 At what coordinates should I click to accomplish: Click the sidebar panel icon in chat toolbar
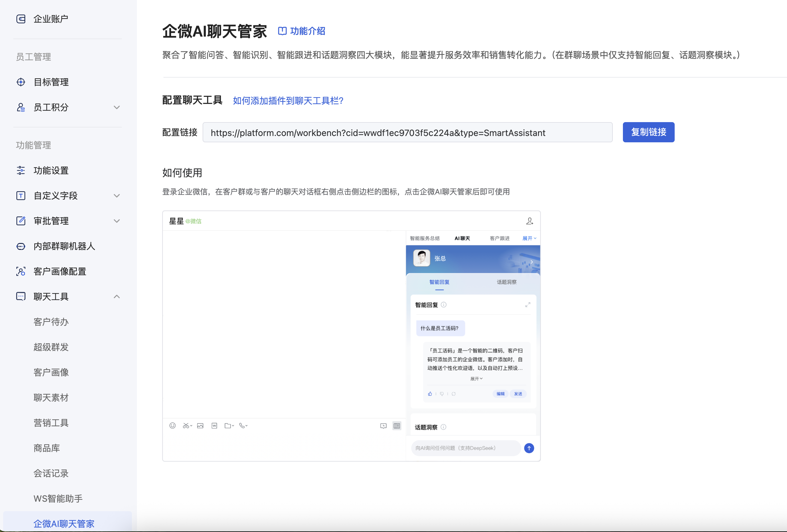pos(397,426)
